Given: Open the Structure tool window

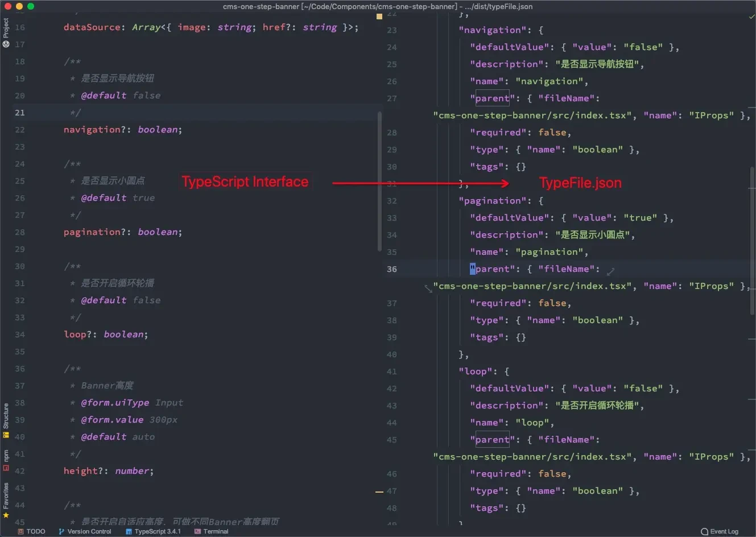Looking at the screenshot, I should 6,420.
